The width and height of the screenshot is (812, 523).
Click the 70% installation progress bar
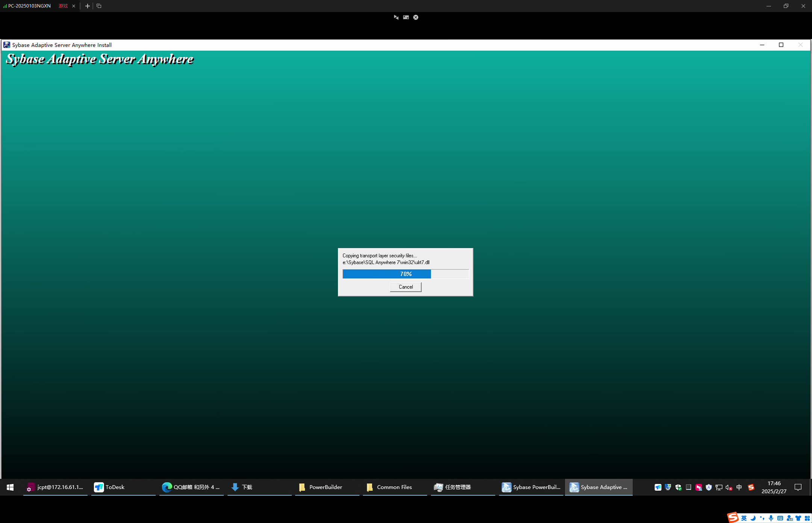[x=405, y=274]
